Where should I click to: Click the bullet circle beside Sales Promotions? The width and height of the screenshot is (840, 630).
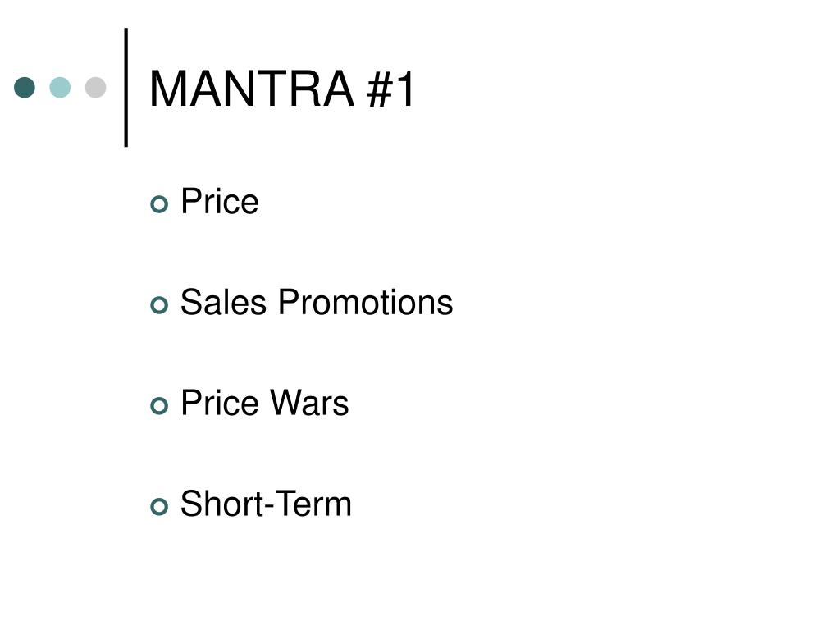[x=159, y=305]
